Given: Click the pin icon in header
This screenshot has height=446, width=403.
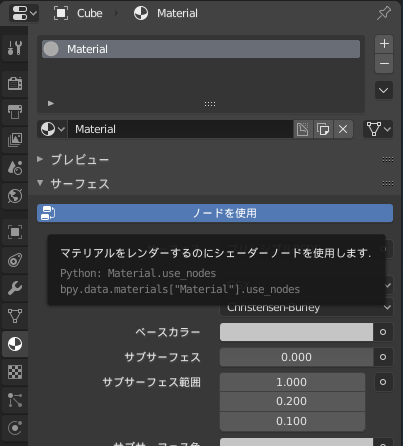Looking at the screenshot, I should coord(384,13).
